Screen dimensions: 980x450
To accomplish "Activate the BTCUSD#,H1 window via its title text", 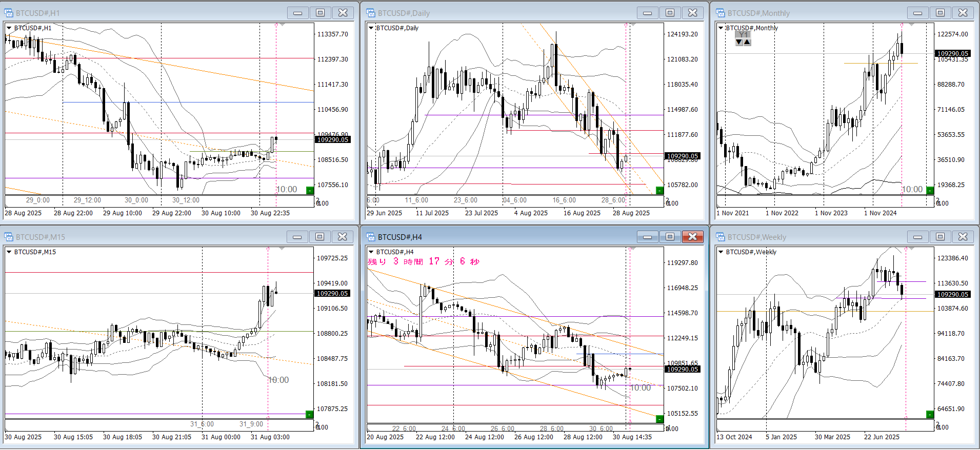I will click(37, 13).
